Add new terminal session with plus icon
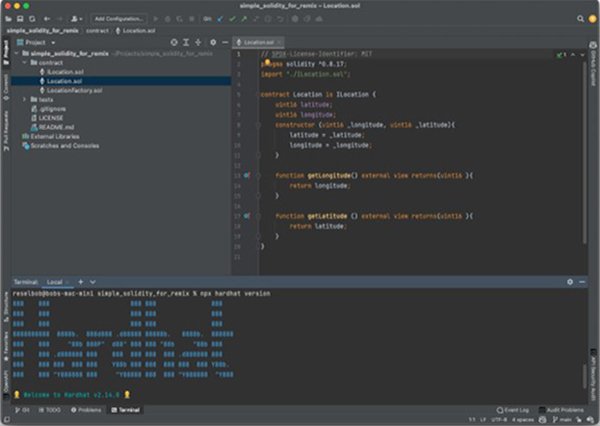Image resolution: width=600 pixels, height=426 pixels. [80, 282]
